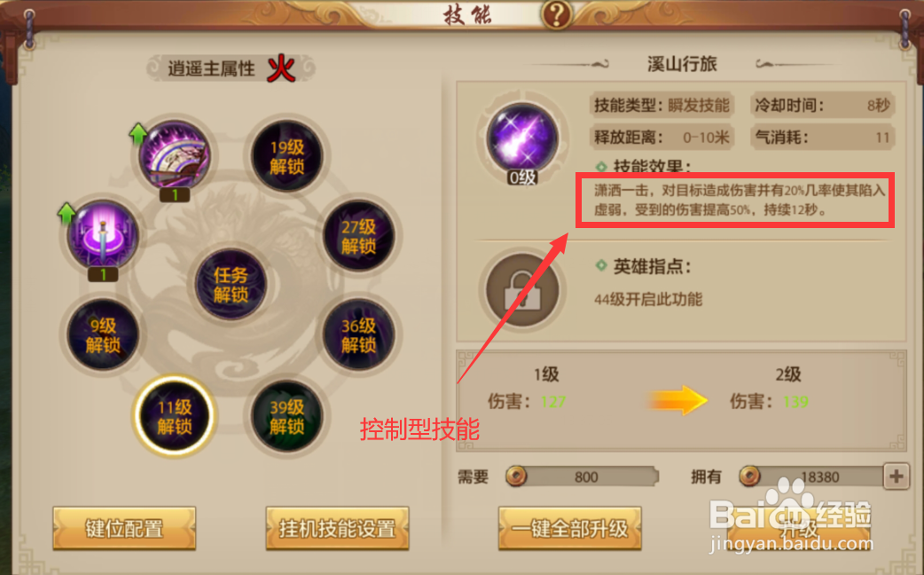
Task: Select the locked 9级解锁 skill slot
Action: (x=103, y=335)
